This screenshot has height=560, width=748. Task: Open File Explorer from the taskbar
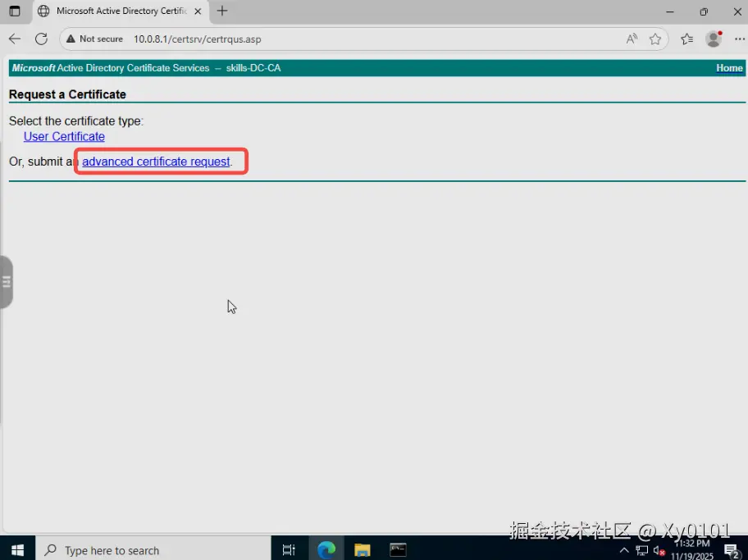(363, 550)
